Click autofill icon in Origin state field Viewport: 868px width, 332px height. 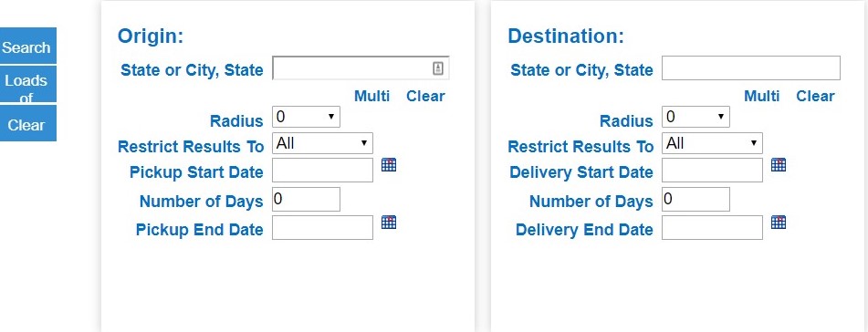438,68
